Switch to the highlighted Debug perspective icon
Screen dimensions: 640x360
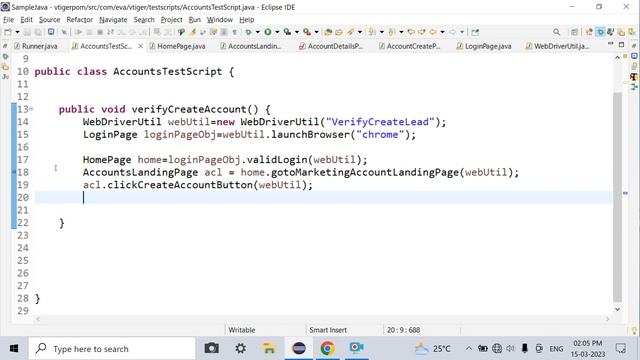coord(600,32)
